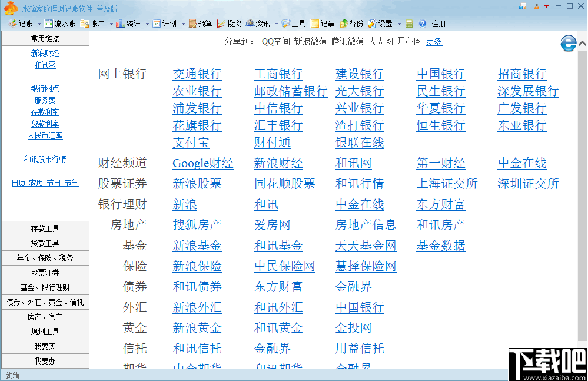The height and width of the screenshot is (381, 588).
Task: Open the 我要买 section
Action: [x=45, y=346]
